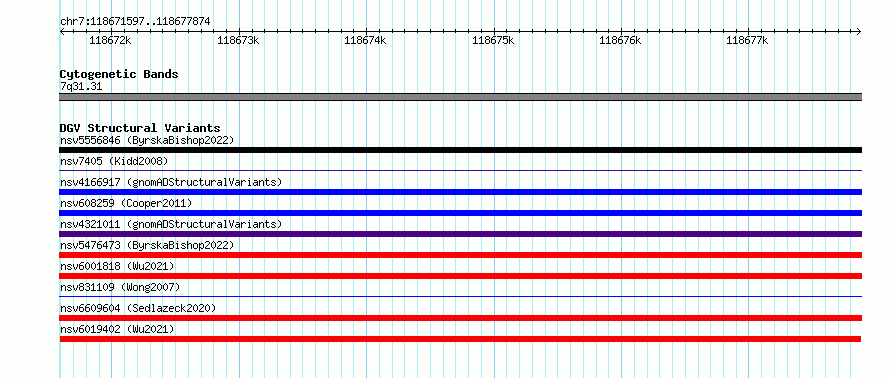Viewport: 890px width, 378px height.
Task: Open variant nsv5556846 (ByrskaBishop2022) label
Action: (x=147, y=140)
